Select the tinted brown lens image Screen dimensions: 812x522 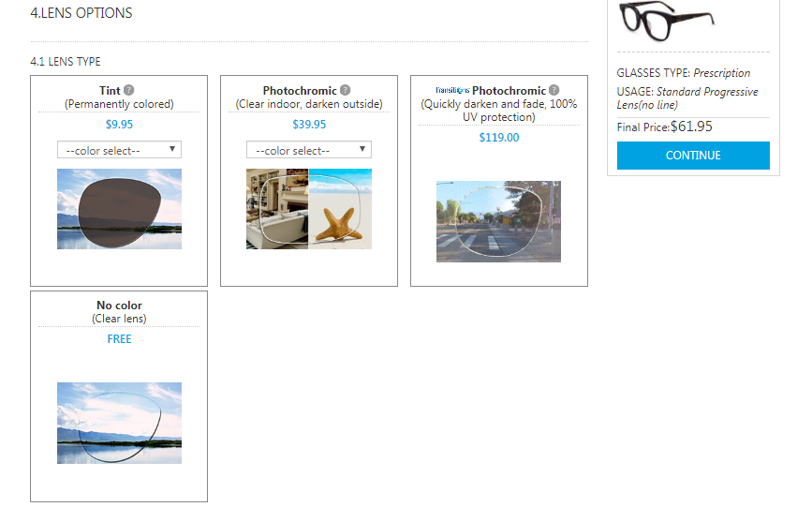click(119, 209)
